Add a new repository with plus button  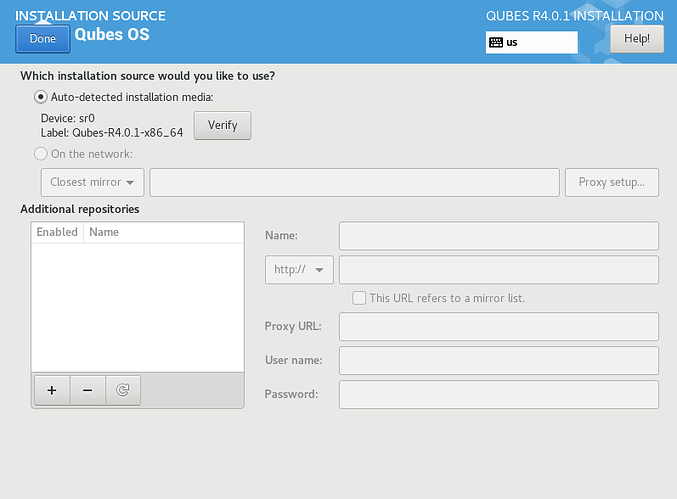52,390
